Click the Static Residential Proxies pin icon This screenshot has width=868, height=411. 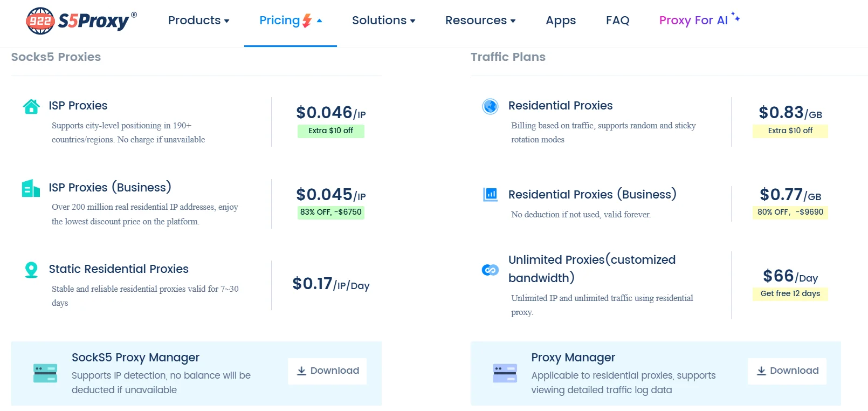point(31,270)
